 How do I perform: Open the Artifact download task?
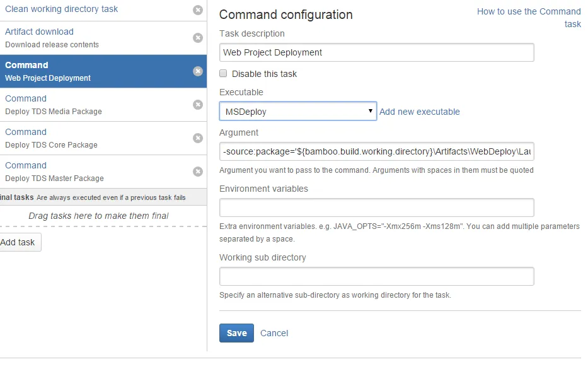(x=39, y=32)
